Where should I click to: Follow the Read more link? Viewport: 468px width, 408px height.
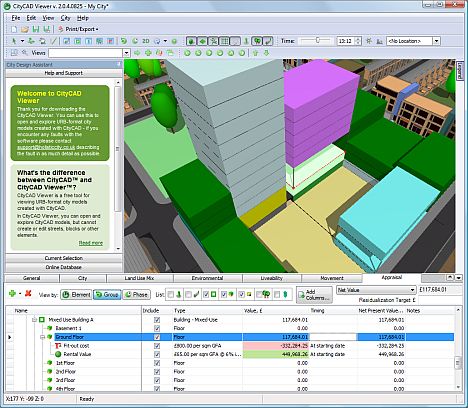tap(91, 243)
